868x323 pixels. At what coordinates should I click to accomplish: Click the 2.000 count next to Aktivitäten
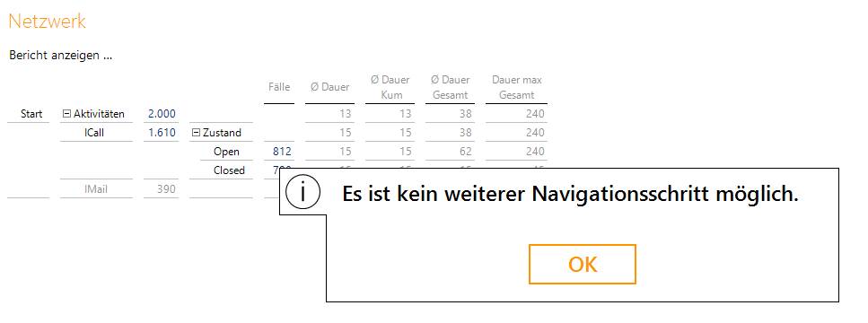pos(162,114)
